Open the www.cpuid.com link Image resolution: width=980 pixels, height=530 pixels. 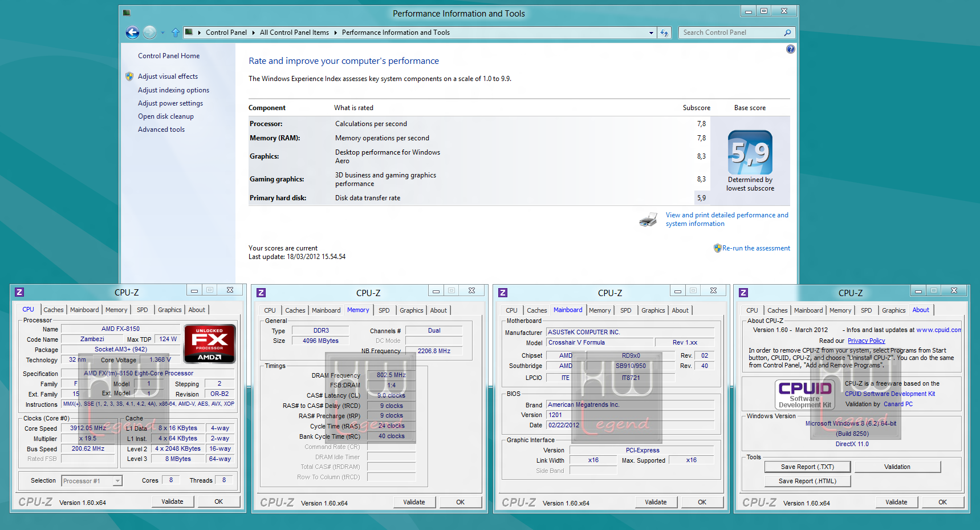click(x=938, y=330)
